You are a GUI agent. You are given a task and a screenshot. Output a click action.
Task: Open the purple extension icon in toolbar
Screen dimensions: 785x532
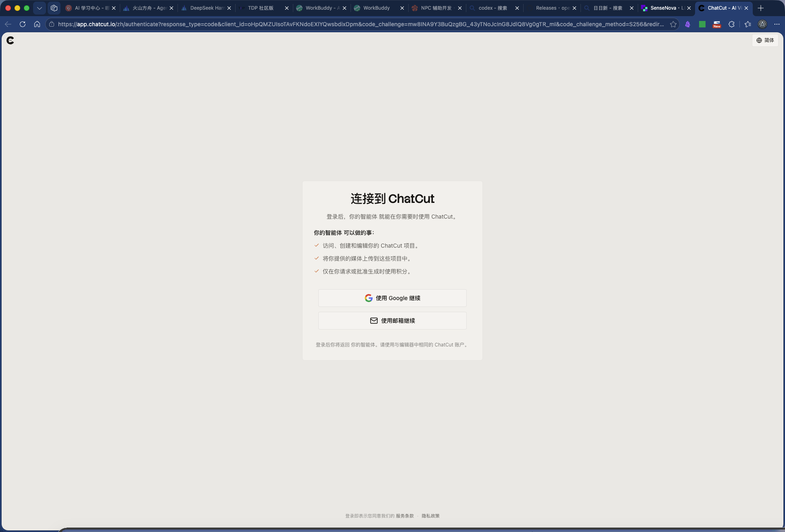pyautogui.click(x=688, y=24)
